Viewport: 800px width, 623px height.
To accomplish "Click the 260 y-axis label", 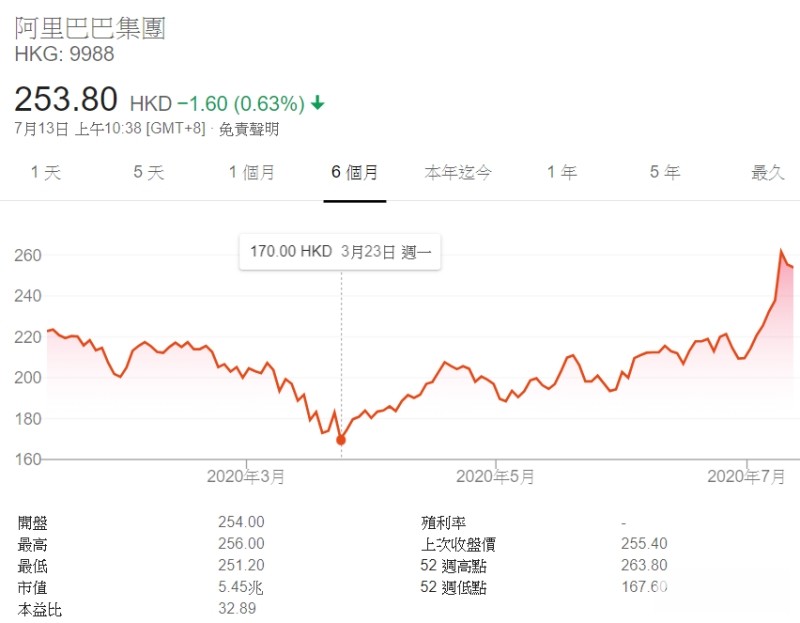I will [x=28, y=255].
